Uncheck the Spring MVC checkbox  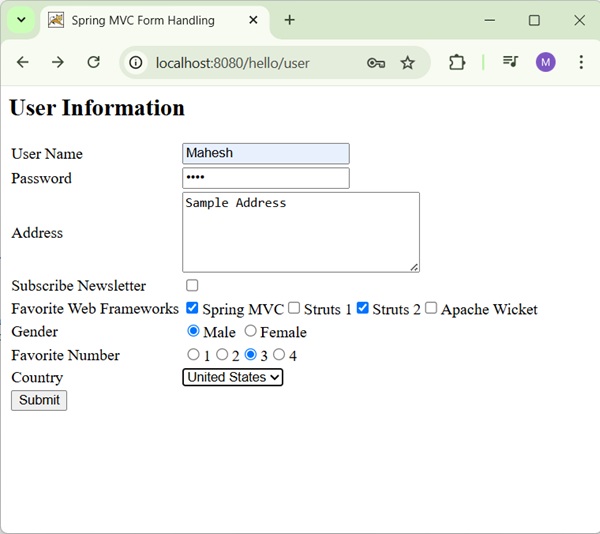(192, 308)
